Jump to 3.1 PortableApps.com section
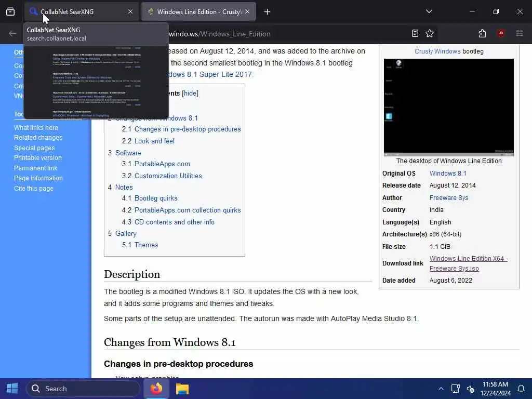 156,164
